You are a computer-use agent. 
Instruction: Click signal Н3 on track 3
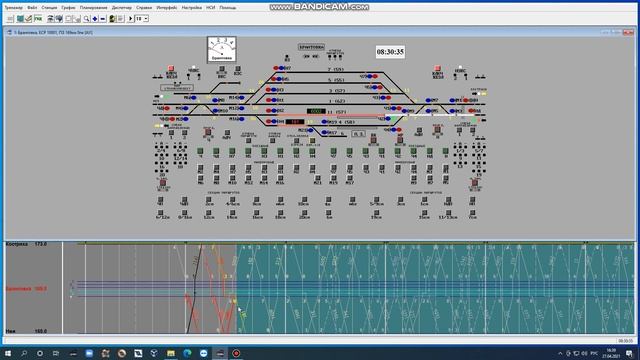(275, 89)
